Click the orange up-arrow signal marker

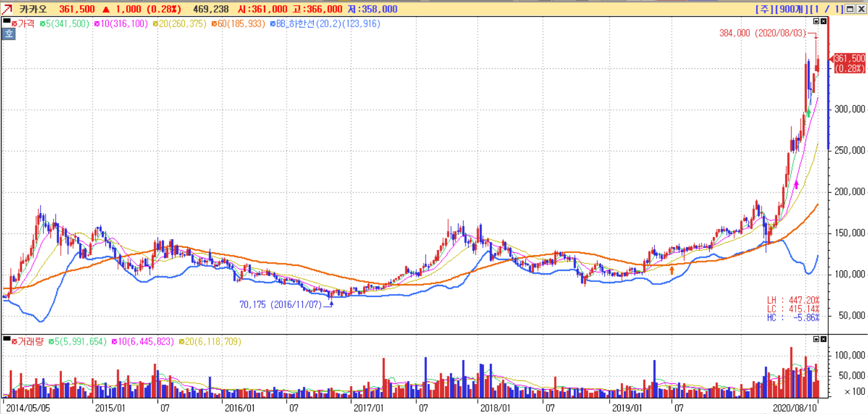672,270
